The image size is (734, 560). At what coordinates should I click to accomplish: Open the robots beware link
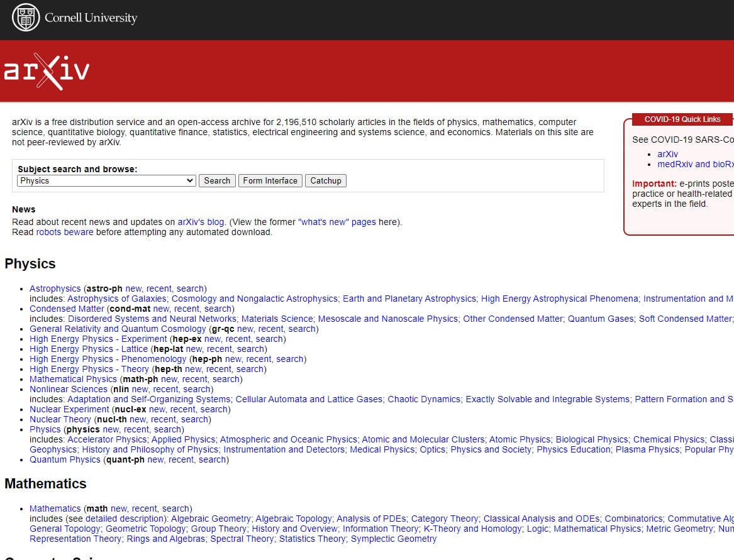click(x=65, y=232)
